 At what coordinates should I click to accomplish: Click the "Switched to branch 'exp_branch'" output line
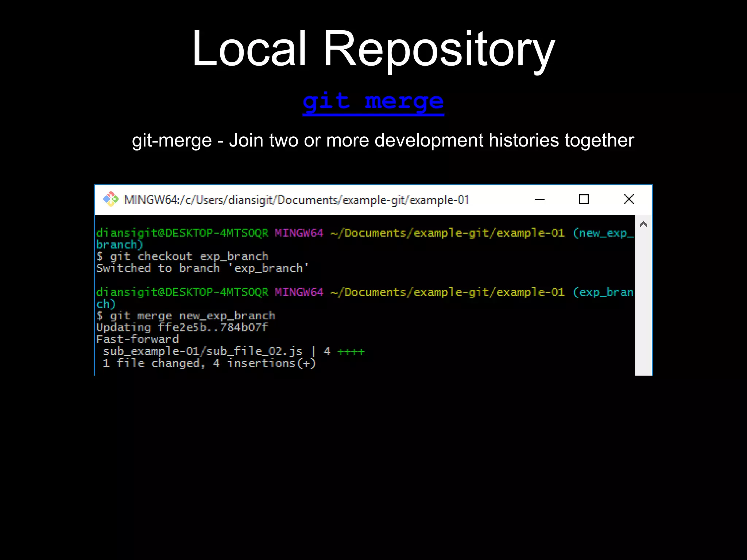(x=202, y=269)
